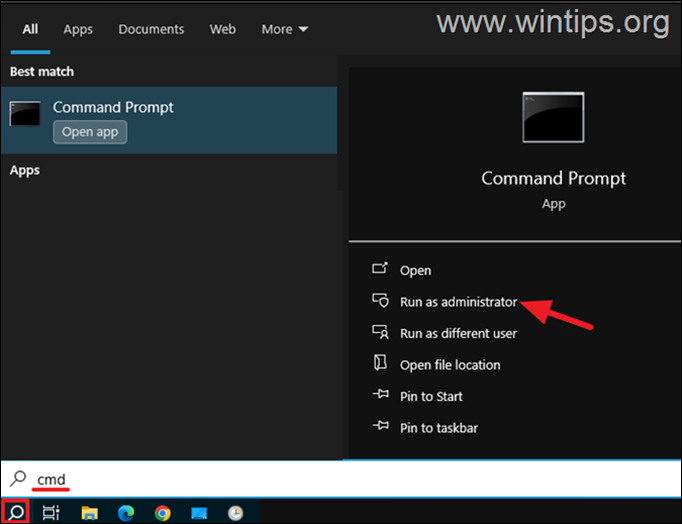The image size is (682, 524).
Task: Expand the More filters dropdown
Action: pos(284,29)
